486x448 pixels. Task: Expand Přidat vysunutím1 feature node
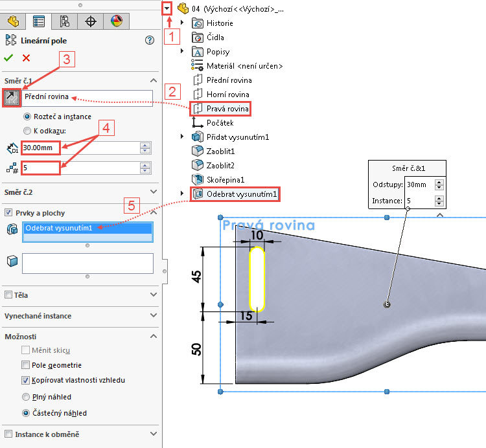[182, 137]
